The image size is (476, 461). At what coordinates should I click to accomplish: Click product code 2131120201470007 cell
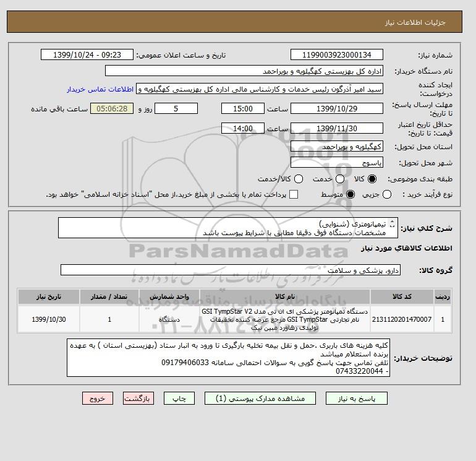(402, 319)
